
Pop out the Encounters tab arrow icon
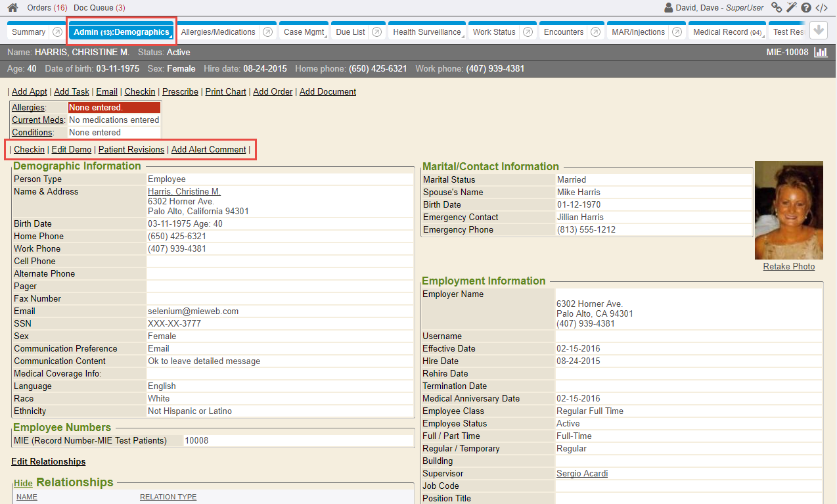tap(595, 32)
